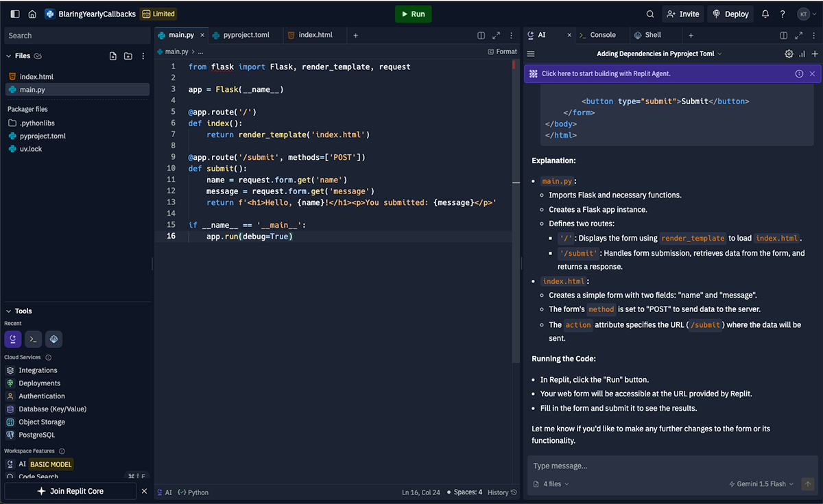Select index.html in the file tree
This screenshot has width=823, height=504.
[36, 77]
